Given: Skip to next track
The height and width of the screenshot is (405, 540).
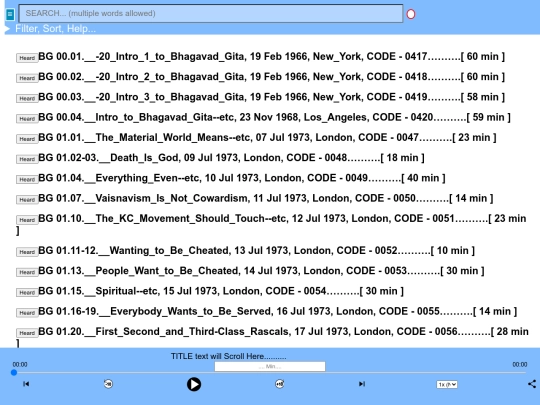Looking at the screenshot, I should (362, 384).
